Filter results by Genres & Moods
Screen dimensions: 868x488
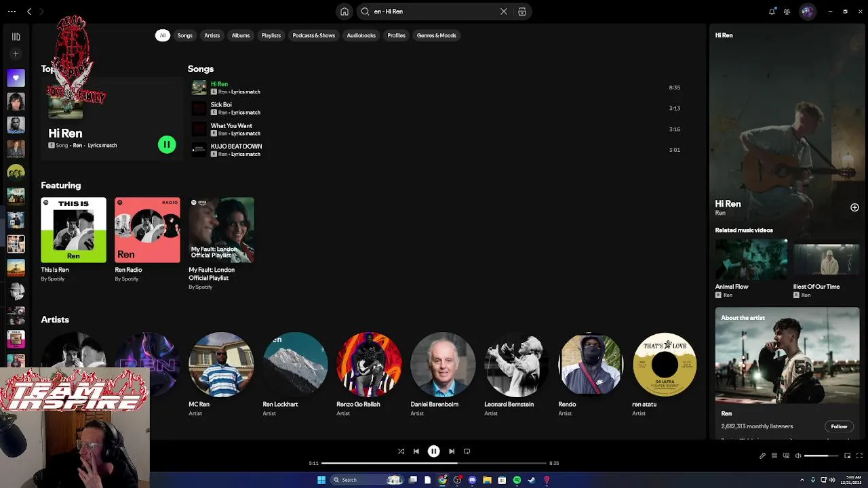(437, 35)
